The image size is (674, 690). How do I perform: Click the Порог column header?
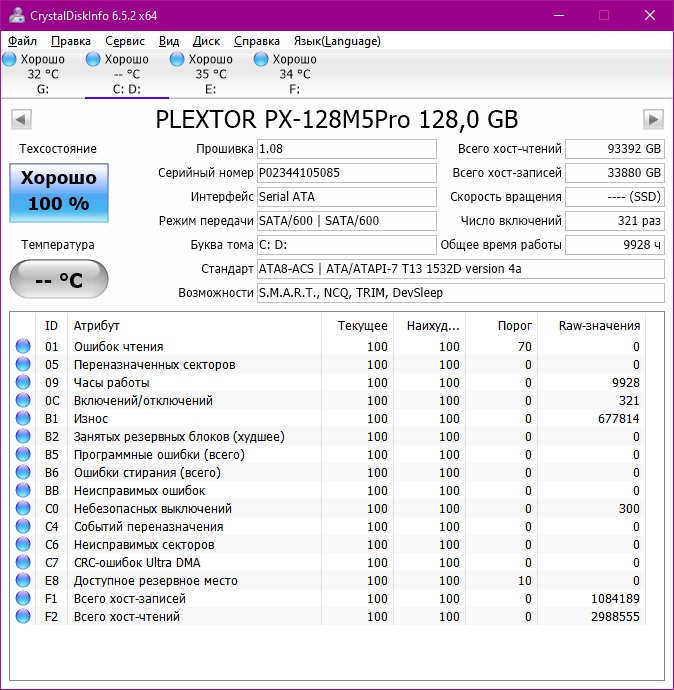(x=502, y=326)
